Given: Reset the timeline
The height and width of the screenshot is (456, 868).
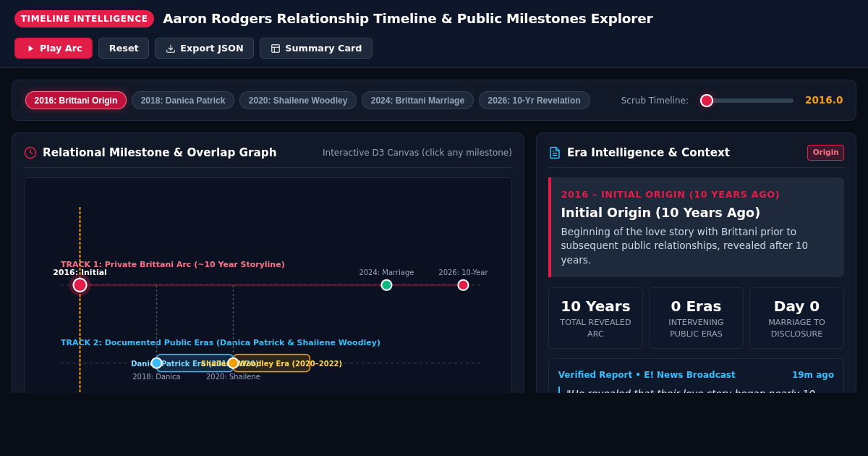Looking at the screenshot, I should click(124, 48).
